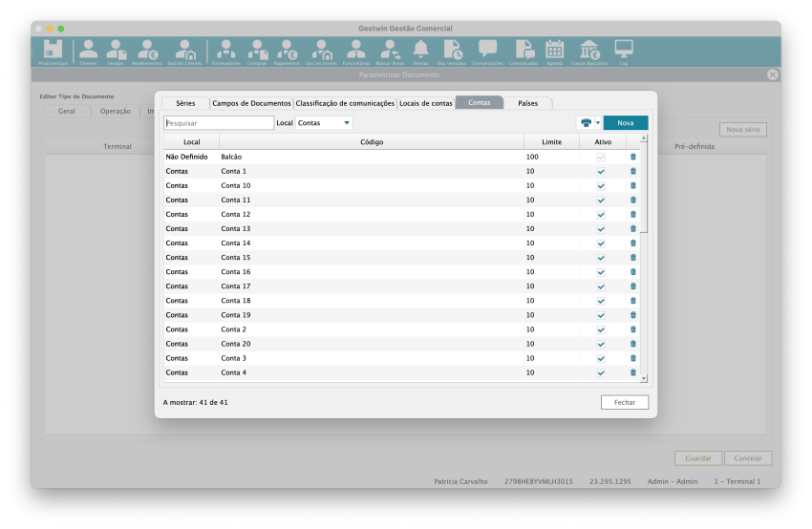The image size is (812, 529).
Task: Click the printer icon in dialog
Action: 586,123
